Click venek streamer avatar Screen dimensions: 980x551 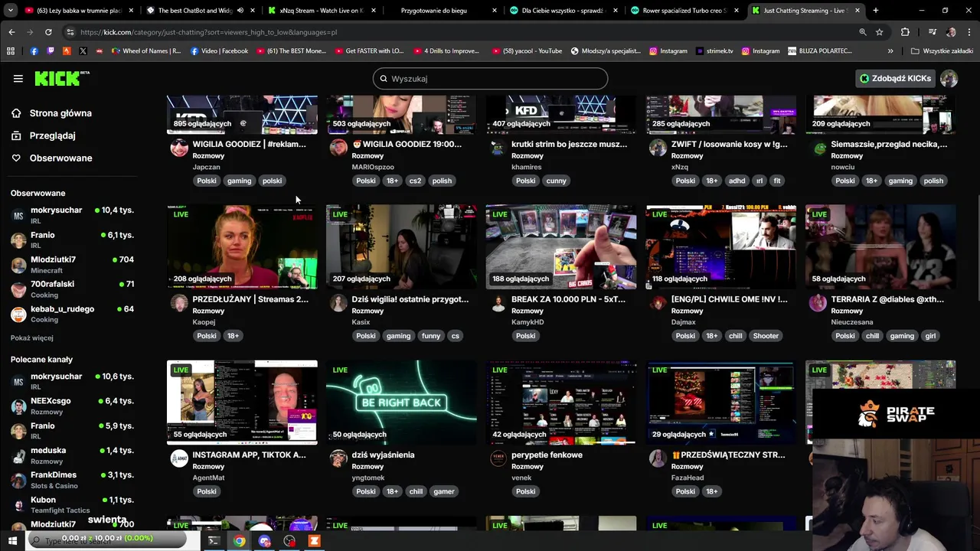[498, 458]
